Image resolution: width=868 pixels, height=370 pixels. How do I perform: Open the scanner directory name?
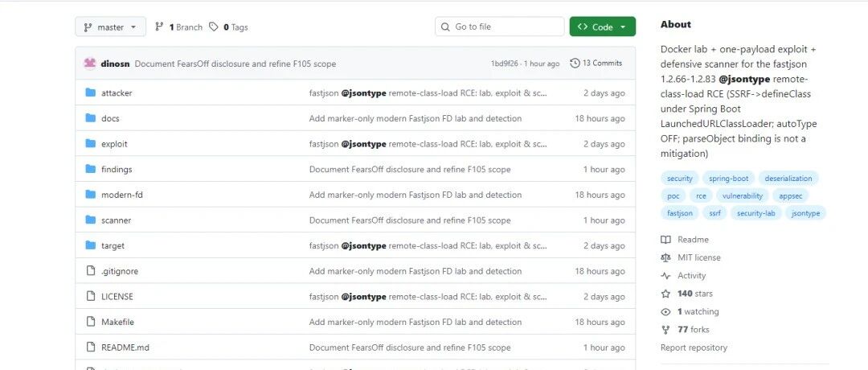coord(117,220)
